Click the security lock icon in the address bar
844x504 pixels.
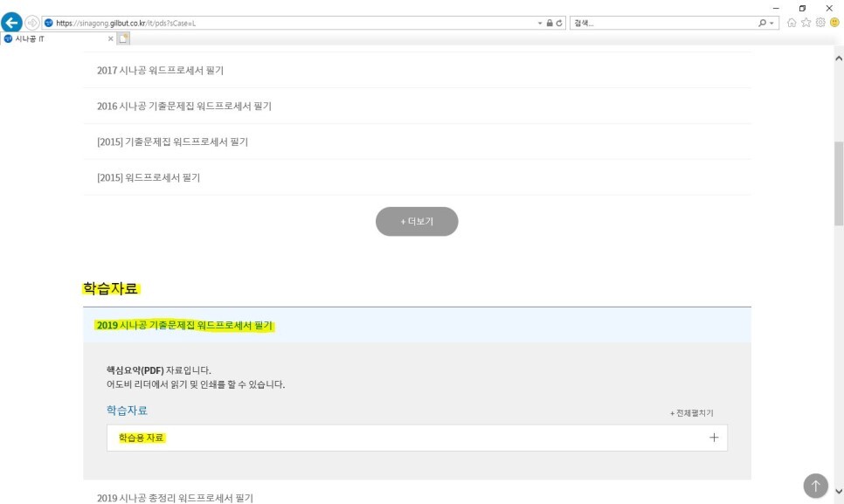(550, 23)
